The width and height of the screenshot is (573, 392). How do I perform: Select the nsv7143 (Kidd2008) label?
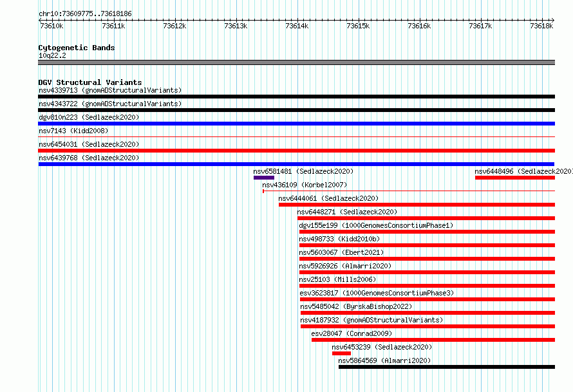73,131
